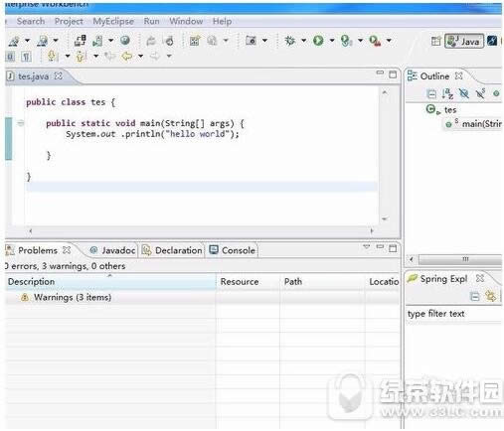Open the MyEclipse menu
The image size is (504, 431).
[x=113, y=21]
